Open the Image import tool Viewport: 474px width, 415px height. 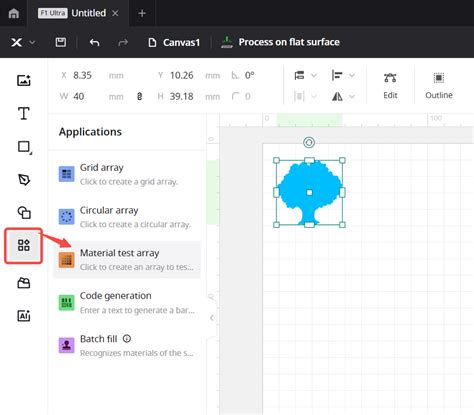pos(24,80)
